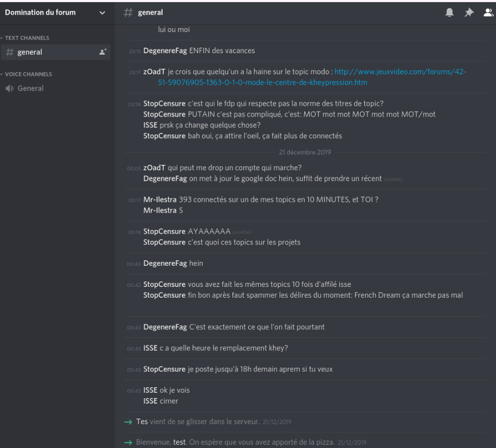Click the green arrow beside Bienvenue, test message
Image resolution: width=496 pixels, height=448 pixels.
pyautogui.click(x=128, y=443)
